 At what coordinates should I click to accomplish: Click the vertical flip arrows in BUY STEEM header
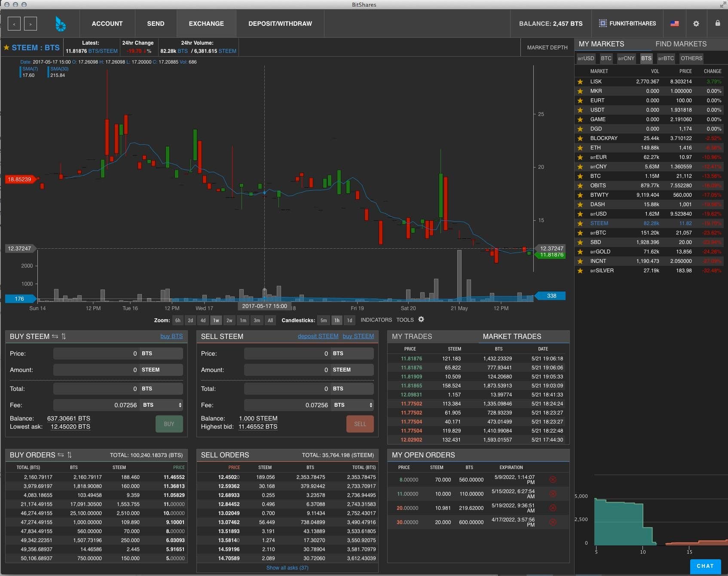pos(64,336)
